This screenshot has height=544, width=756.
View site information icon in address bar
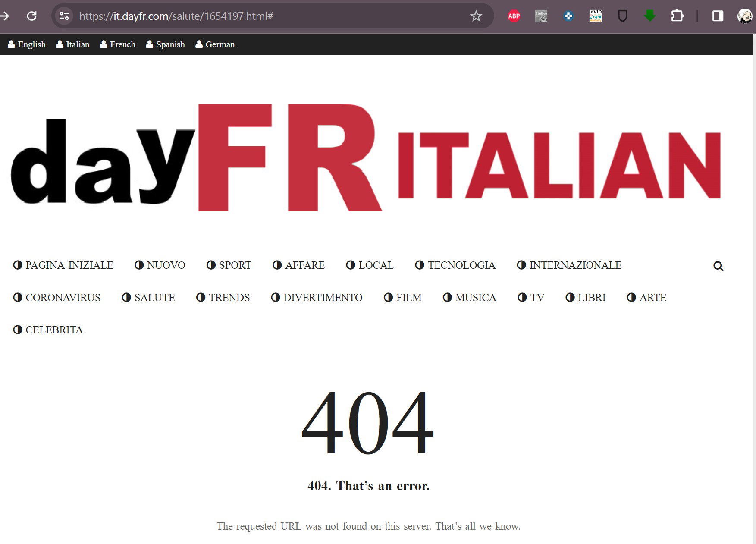pyautogui.click(x=64, y=16)
